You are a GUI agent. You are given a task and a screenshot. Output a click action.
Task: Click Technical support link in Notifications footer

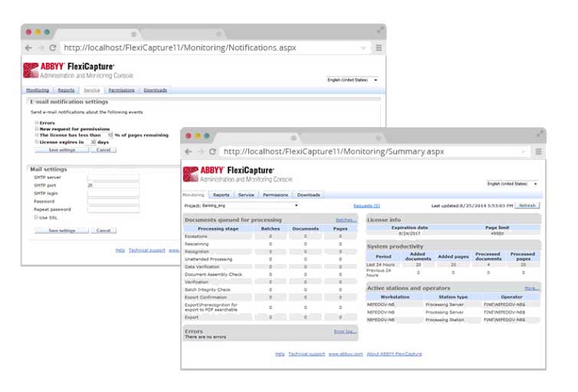(x=146, y=250)
